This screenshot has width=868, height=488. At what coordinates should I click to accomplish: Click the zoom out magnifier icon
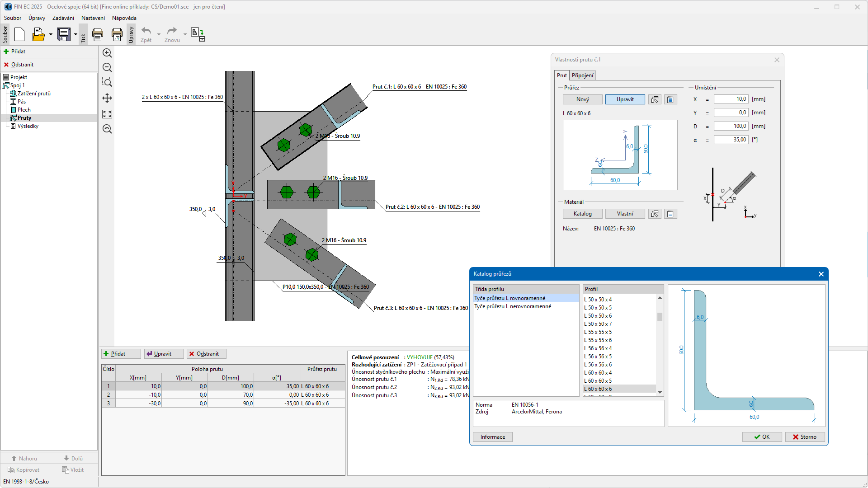(x=107, y=68)
